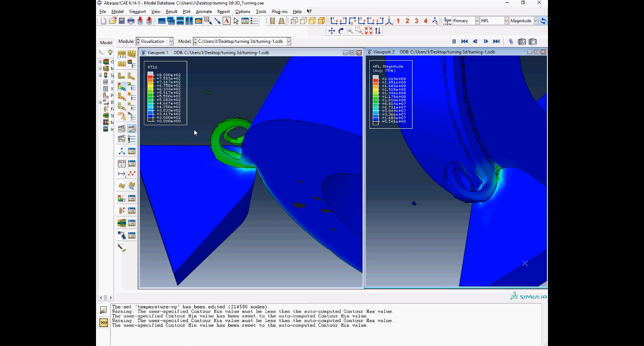Select the Rotate View tool
This screenshot has width=644, height=346.
point(341,31)
